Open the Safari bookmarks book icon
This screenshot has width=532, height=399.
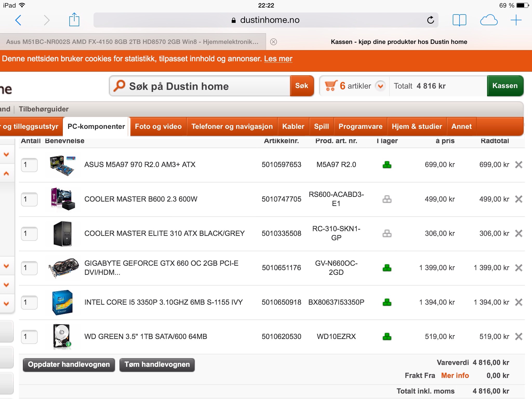[x=459, y=20]
